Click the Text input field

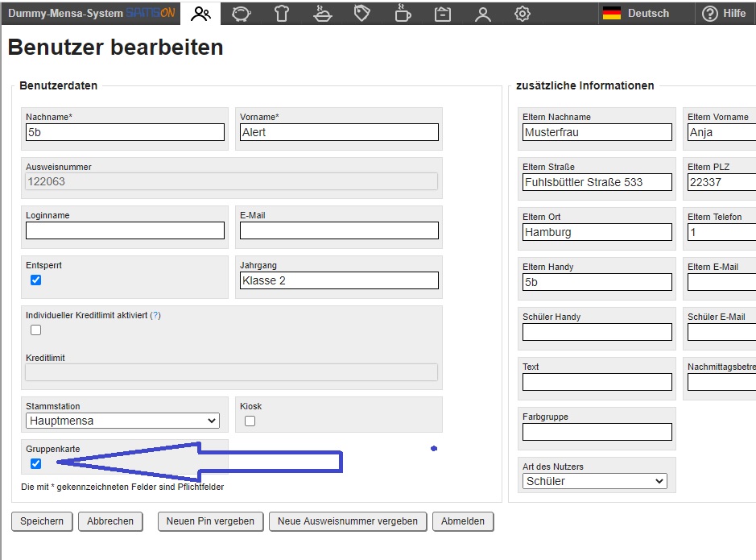597,382
